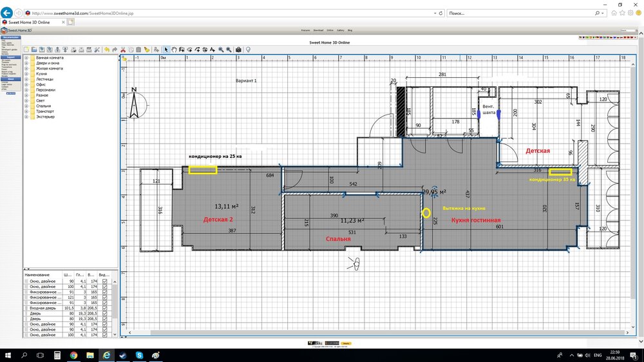644x362 pixels.
Task: Click the light bulb help icon
Action: [x=248, y=50]
